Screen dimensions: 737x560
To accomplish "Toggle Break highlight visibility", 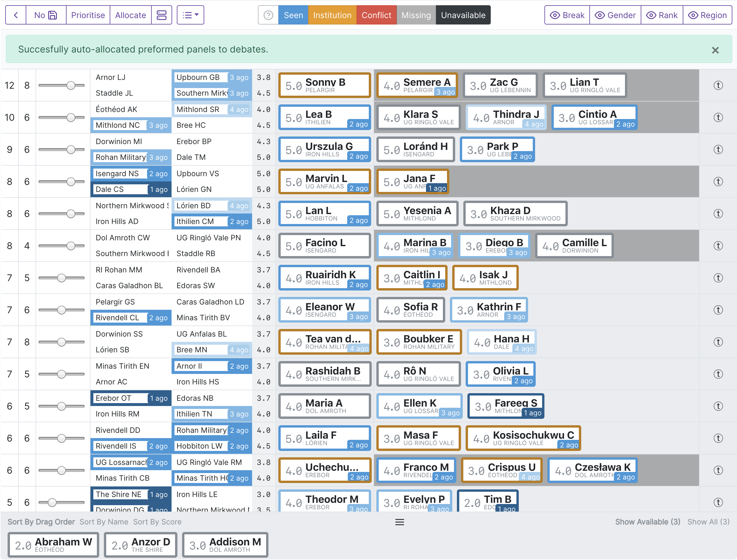I will click(567, 15).
